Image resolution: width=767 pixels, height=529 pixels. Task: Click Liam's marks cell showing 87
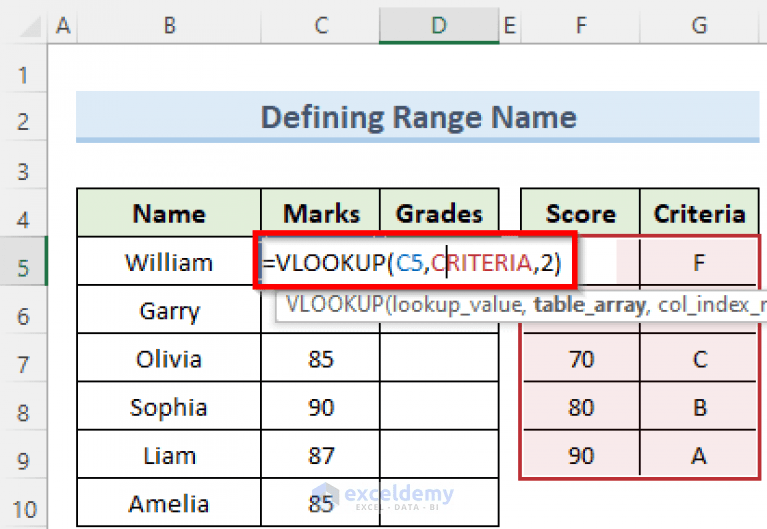[x=320, y=455]
